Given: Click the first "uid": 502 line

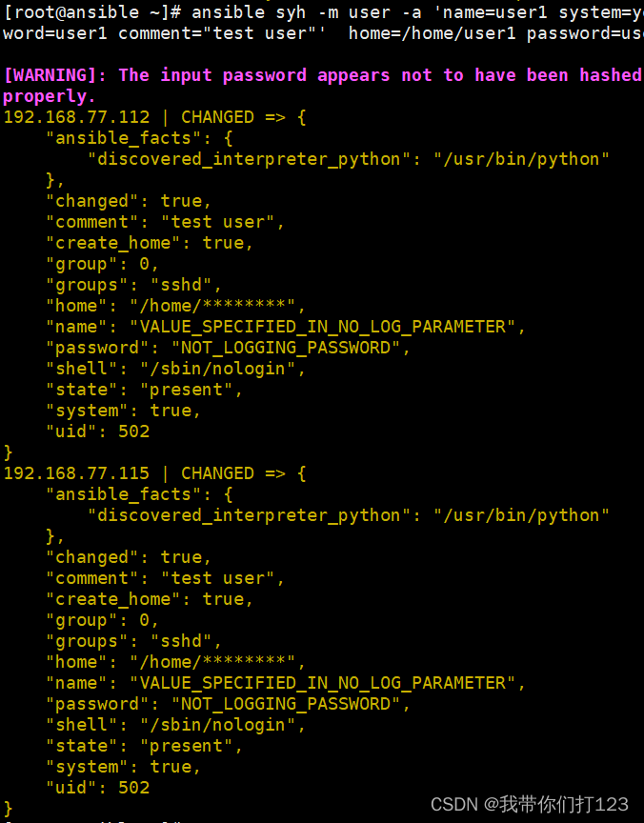Looking at the screenshot, I should (x=97, y=432).
